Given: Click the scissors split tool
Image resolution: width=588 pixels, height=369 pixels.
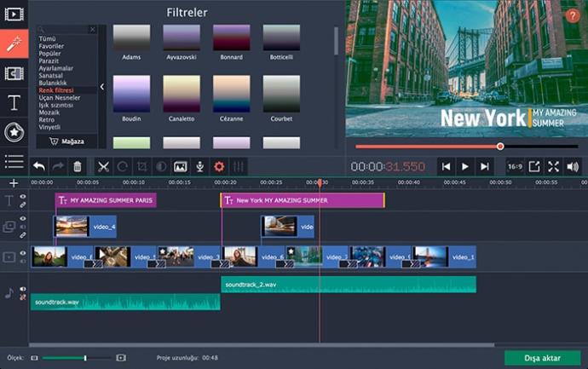Looking at the screenshot, I should (x=103, y=166).
